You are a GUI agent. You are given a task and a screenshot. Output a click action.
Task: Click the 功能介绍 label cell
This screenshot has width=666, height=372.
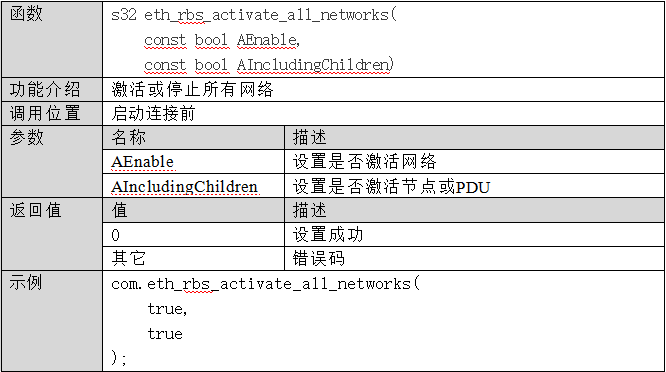[52, 90]
